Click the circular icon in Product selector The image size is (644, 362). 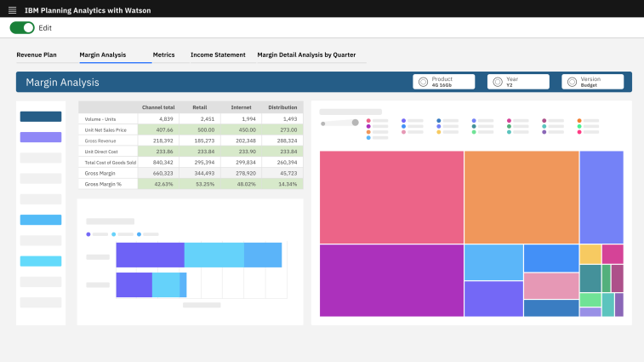point(423,82)
